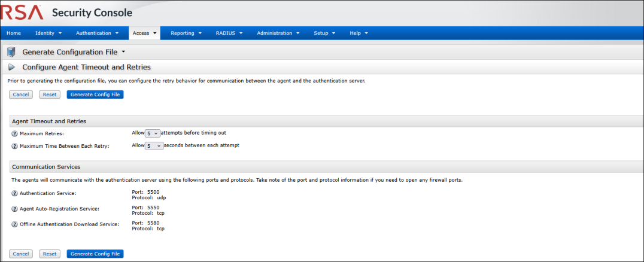
Task: Open the Access menu
Action: pyautogui.click(x=145, y=33)
